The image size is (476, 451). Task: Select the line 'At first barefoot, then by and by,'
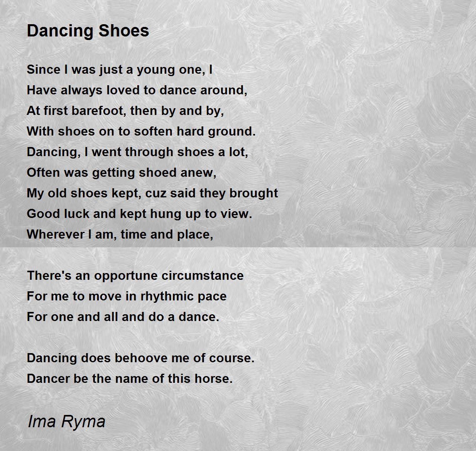[x=125, y=111]
